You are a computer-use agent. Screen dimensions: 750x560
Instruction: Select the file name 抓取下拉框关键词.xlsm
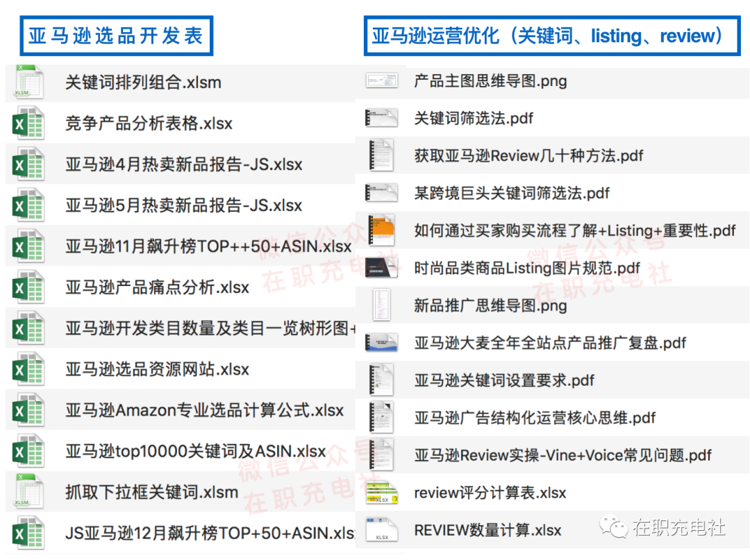pyautogui.click(x=152, y=493)
